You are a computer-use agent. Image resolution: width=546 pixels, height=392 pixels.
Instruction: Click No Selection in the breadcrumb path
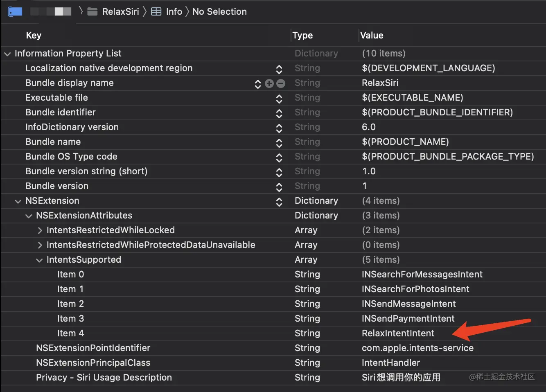click(219, 11)
